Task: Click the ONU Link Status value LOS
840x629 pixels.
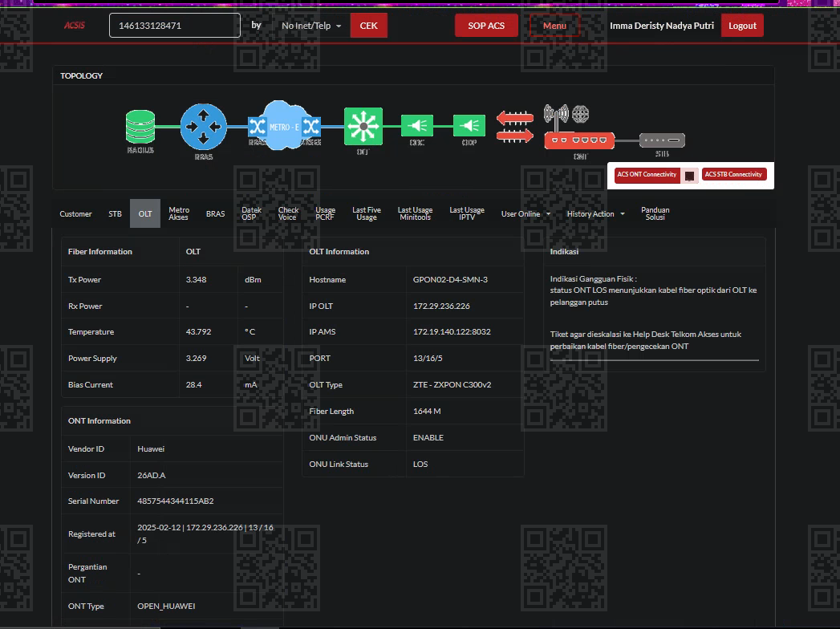Action: [x=420, y=464]
